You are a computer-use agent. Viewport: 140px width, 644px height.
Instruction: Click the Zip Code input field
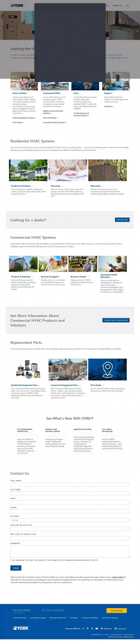(70, 520)
